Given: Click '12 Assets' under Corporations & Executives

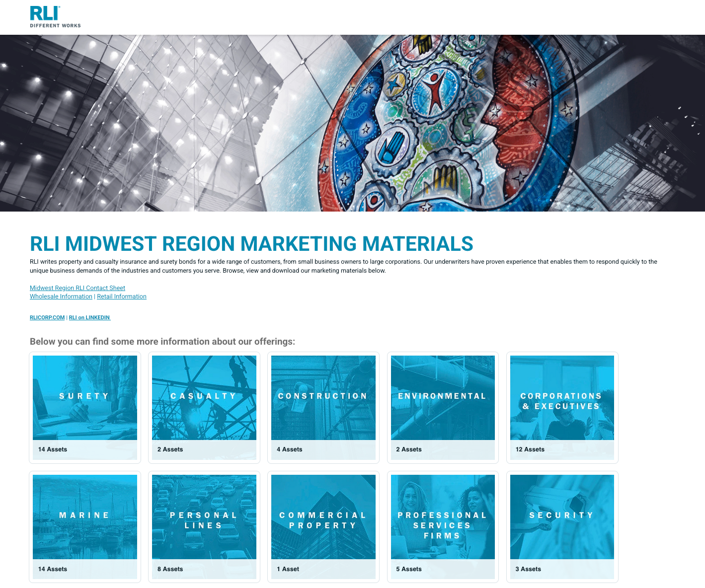Looking at the screenshot, I should [x=530, y=449].
